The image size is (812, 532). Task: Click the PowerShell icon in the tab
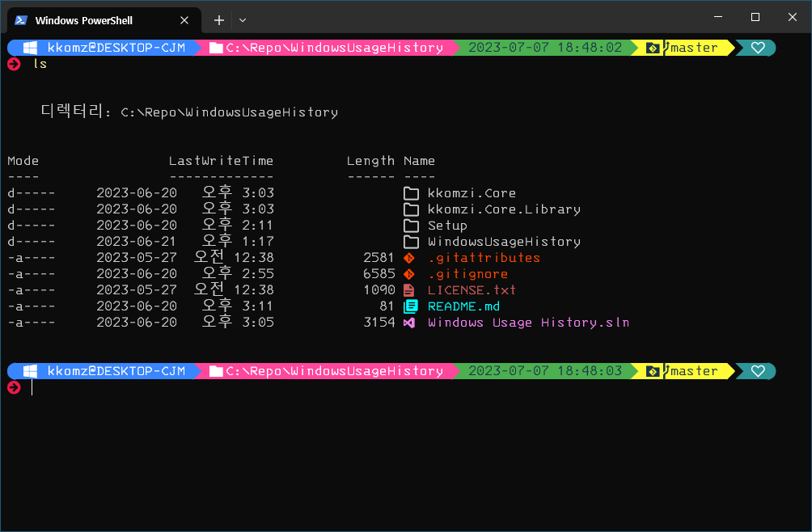22,19
